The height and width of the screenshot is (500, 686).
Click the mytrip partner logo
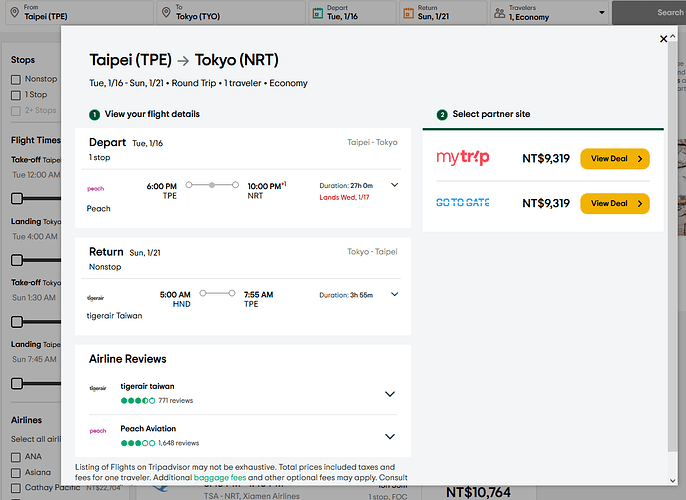point(463,157)
